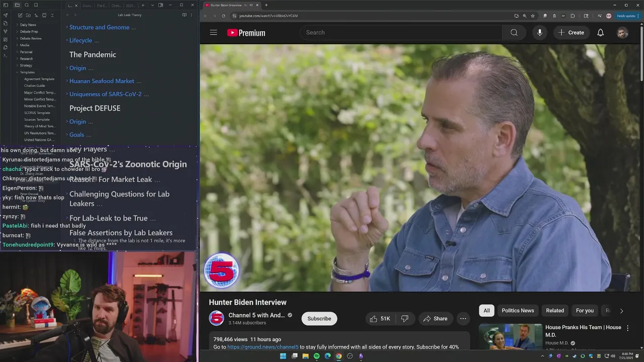This screenshot has width=644, height=362.
Task: Mute the Hunter Biden Interview browser tab
Action: (x=251, y=5)
